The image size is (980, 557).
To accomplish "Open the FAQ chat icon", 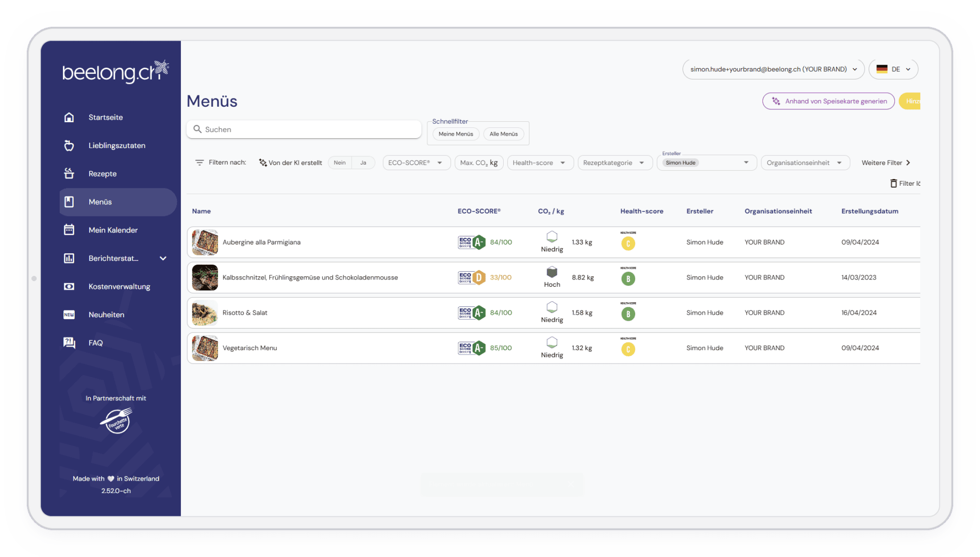I will coord(69,342).
